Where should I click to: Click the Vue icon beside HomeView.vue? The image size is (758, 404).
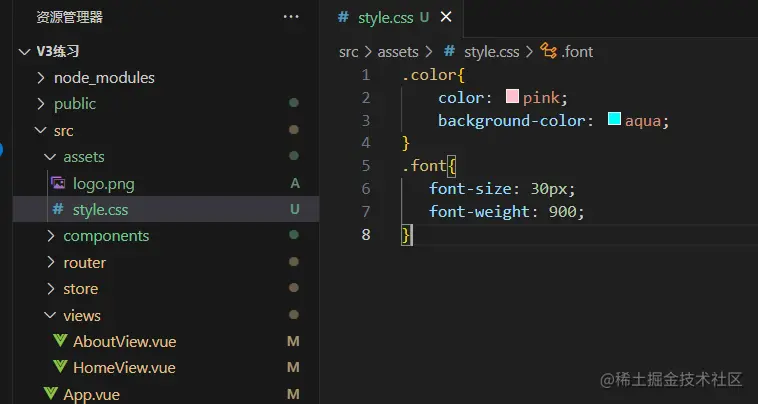[x=60, y=367]
